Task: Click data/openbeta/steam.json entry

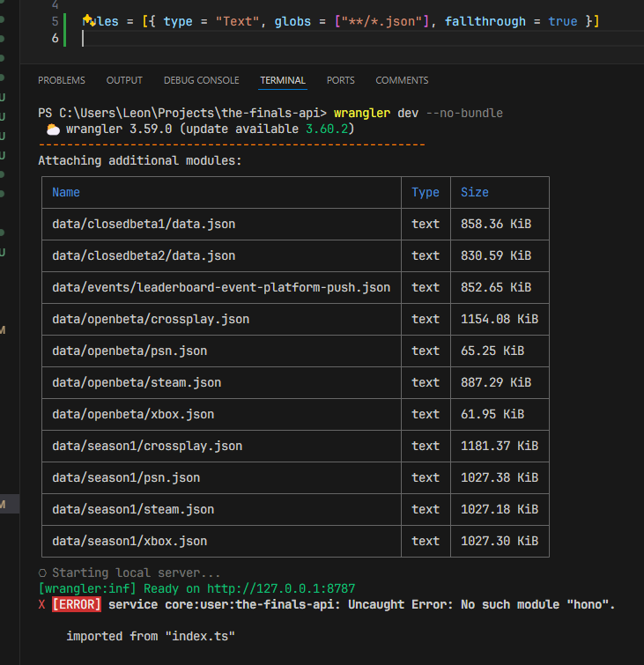Action: [137, 382]
